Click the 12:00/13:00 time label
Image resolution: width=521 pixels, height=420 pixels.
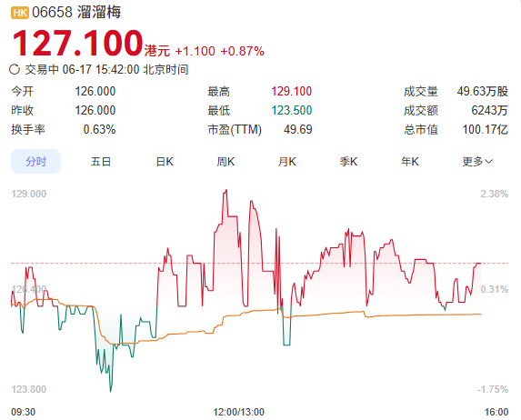tap(238, 412)
